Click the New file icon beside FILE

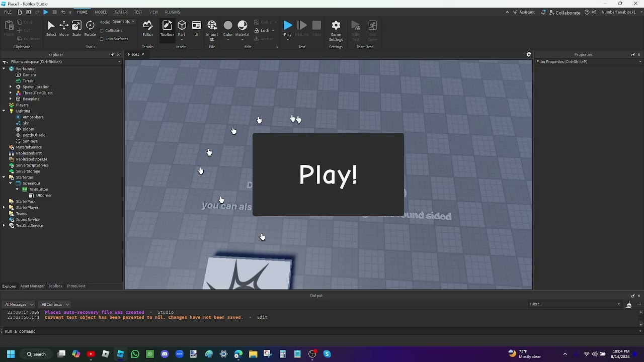[x=20, y=12]
